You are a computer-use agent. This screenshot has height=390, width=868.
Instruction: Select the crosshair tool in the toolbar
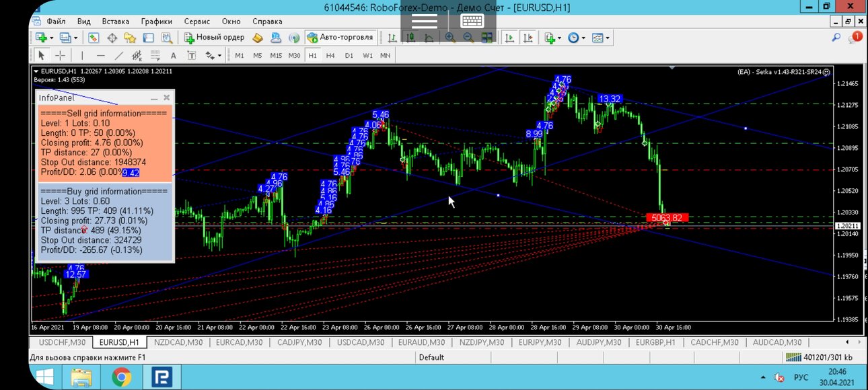tap(60, 55)
